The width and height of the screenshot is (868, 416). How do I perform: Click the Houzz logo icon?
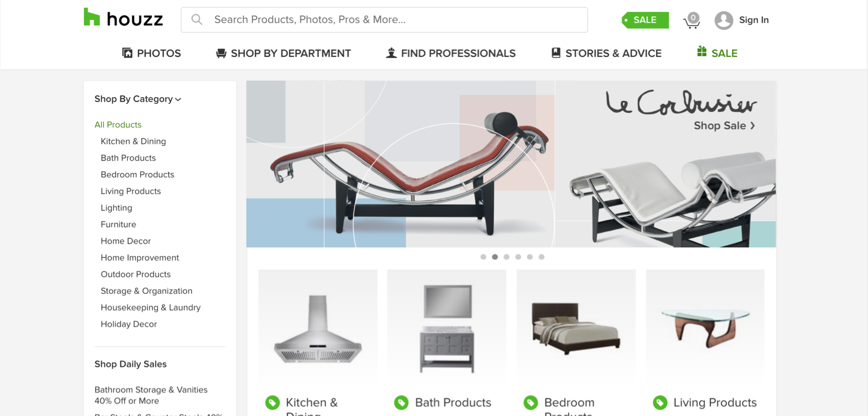click(x=92, y=17)
